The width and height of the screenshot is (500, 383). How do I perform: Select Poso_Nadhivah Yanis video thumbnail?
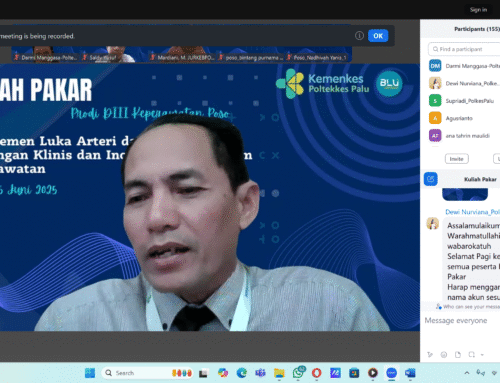click(319, 54)
